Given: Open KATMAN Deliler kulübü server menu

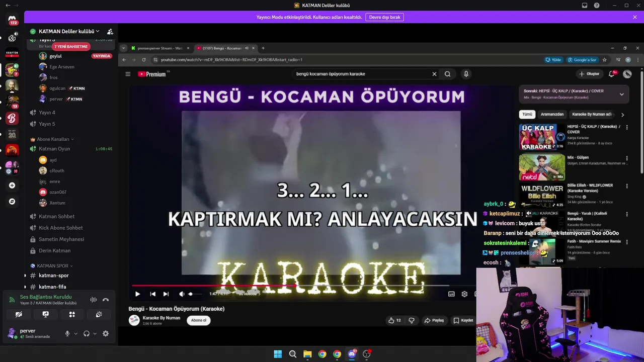Looking at the screenshot, I should pyautogui.click(x=68, y=31).
